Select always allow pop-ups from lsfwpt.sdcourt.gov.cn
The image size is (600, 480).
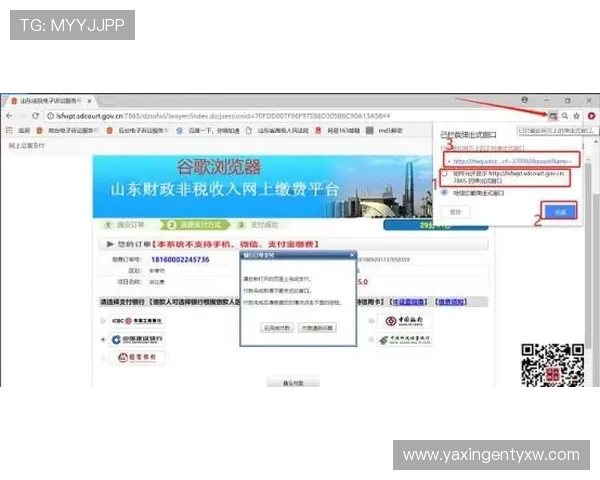tap(445, 173)
